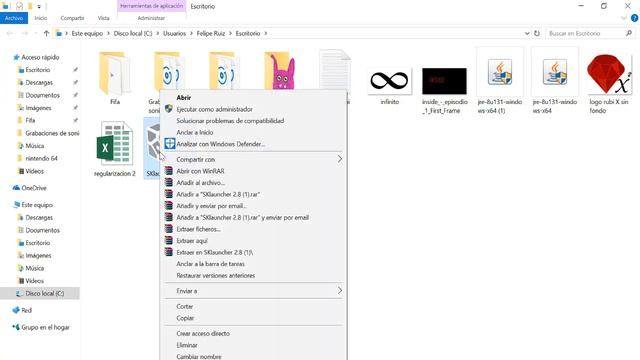Open the quick access toolbar dropdown arrow
640x360 pixels.
point(39,7)
